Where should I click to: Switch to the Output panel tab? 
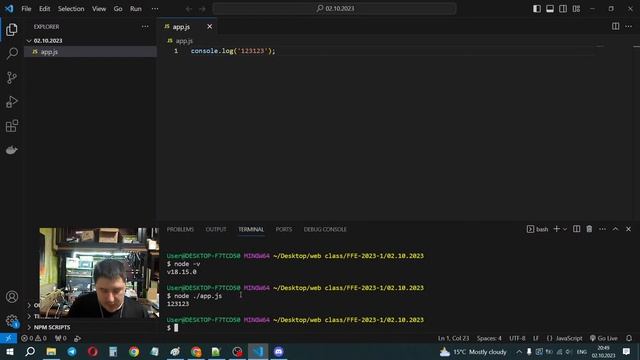(216, 229)
